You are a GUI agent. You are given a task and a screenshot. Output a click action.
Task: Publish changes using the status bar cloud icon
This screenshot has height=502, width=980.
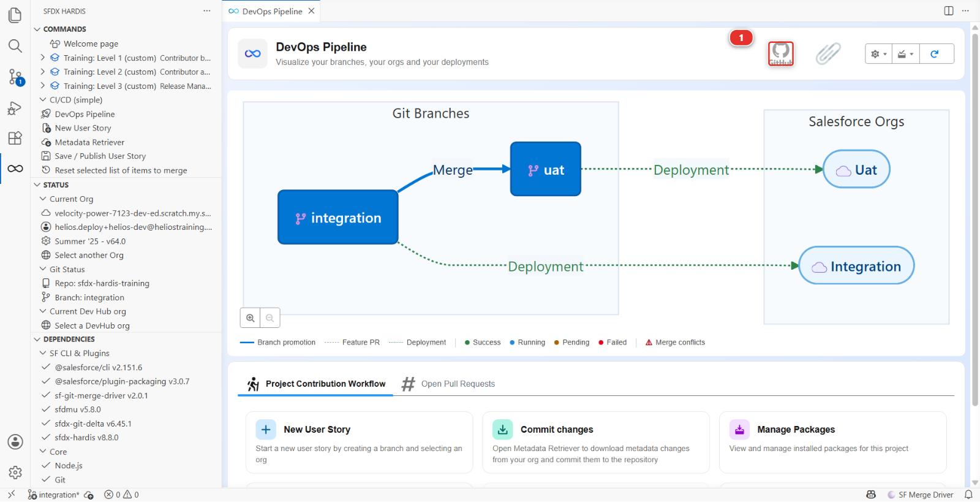pyautogui.click(x=89, y=495)
